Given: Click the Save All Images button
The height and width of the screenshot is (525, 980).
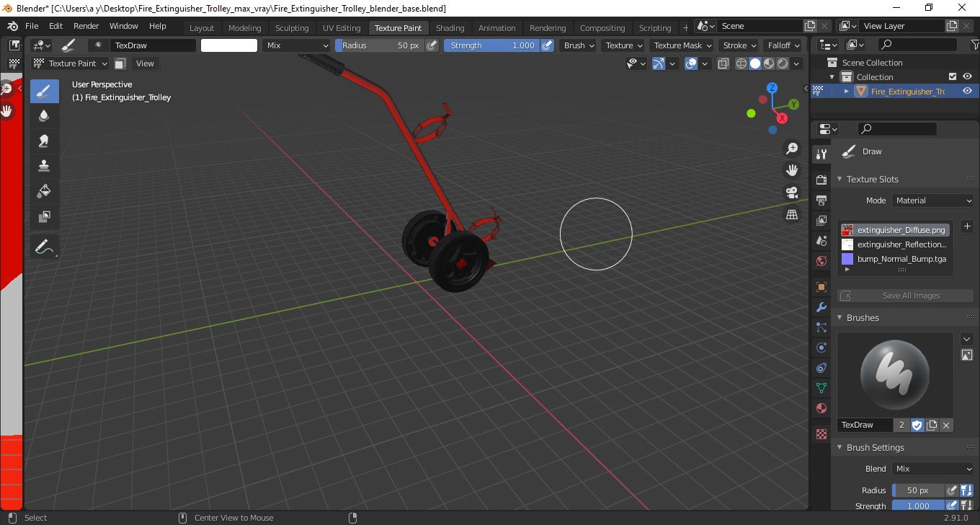Looking at the screenshot, I should [905, 296].
